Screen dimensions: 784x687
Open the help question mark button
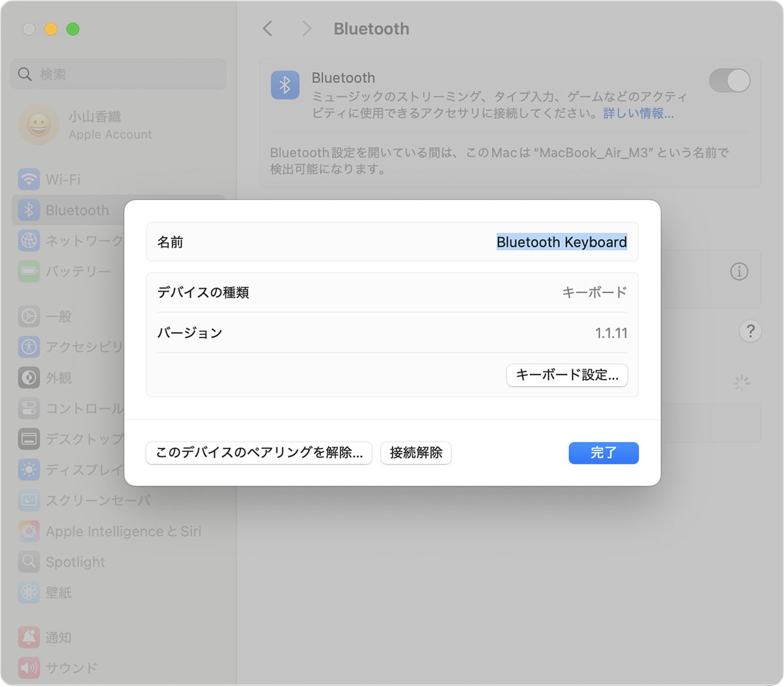click(x=751, y=331)
